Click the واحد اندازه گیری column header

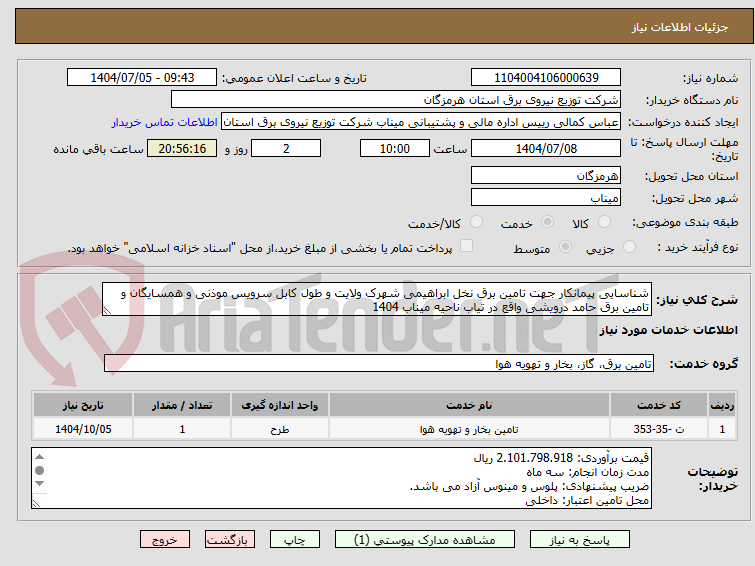[x=280, y=405]
